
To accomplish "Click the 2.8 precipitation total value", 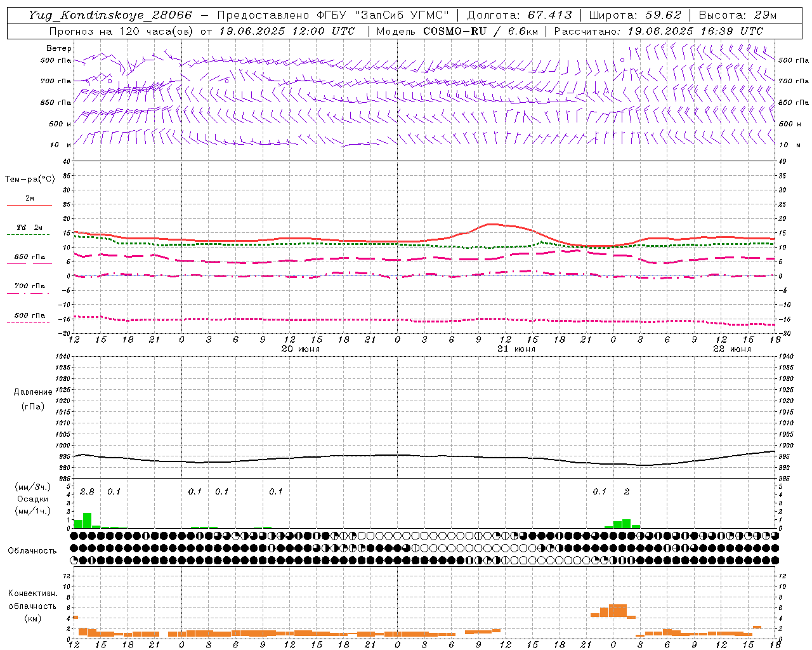I will tap(88, 492).
